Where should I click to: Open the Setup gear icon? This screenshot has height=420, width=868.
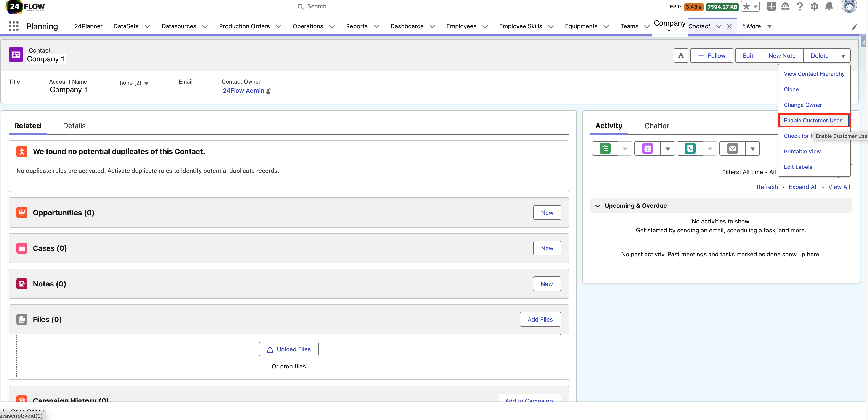point(815,6)
